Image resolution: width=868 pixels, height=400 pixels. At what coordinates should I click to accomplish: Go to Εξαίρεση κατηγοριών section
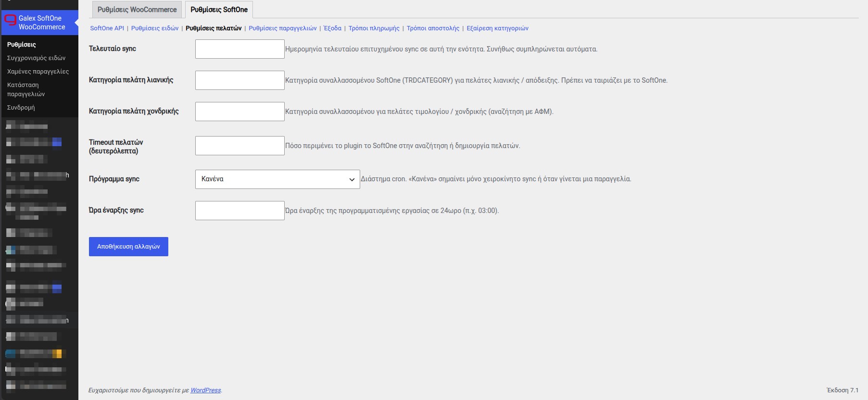click(498, 28)
